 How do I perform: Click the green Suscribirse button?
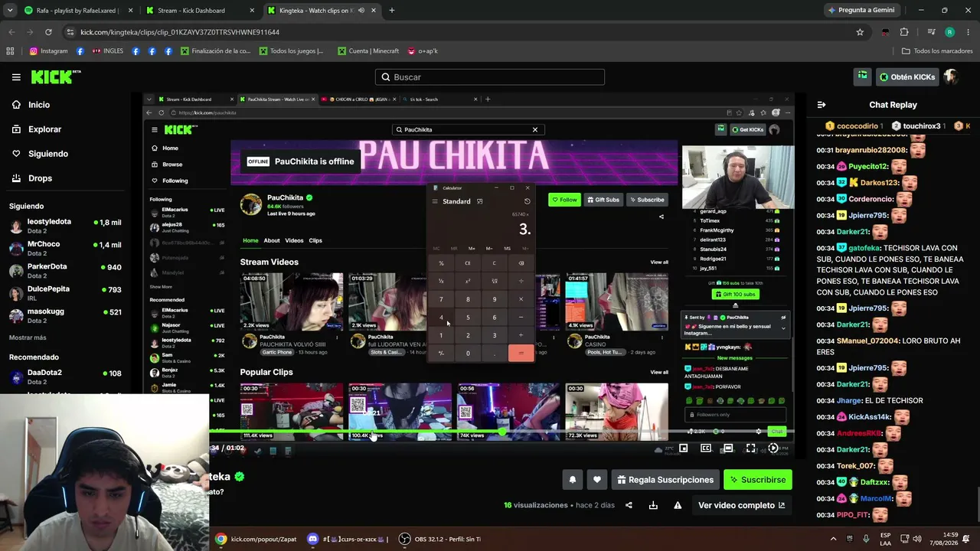758,480
